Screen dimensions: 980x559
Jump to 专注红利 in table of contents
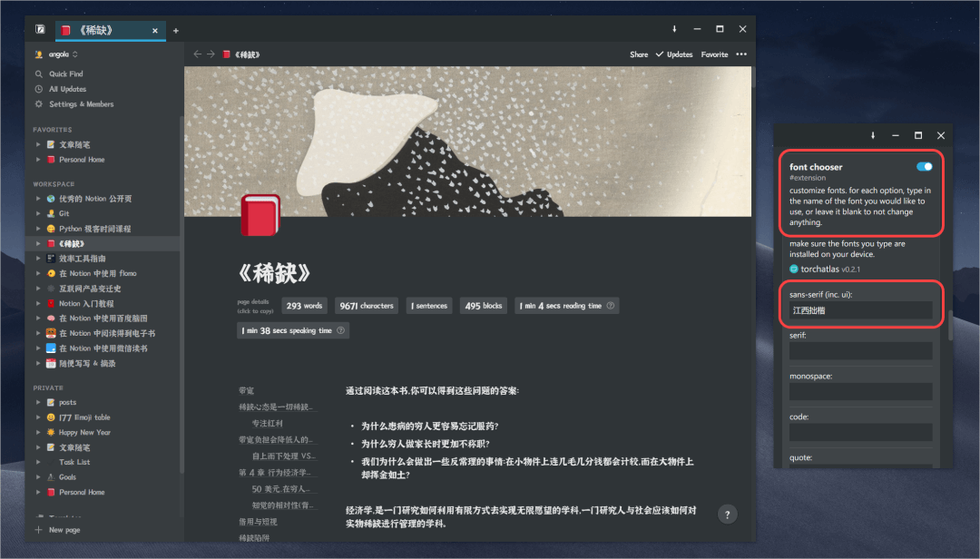267,423
